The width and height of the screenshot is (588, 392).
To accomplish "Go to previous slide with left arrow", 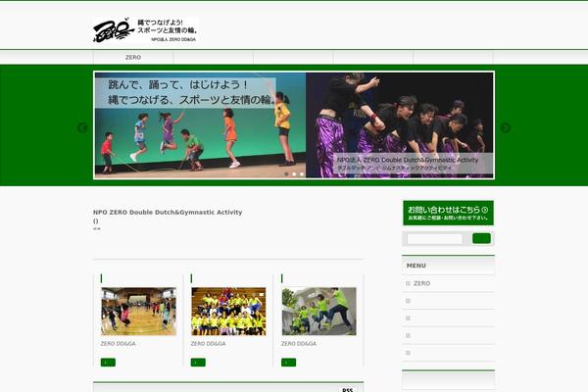I will [x=82, y=128].
